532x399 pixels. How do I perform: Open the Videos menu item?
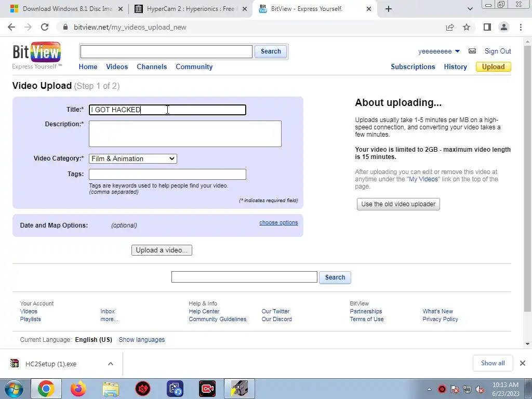[117, 67]
